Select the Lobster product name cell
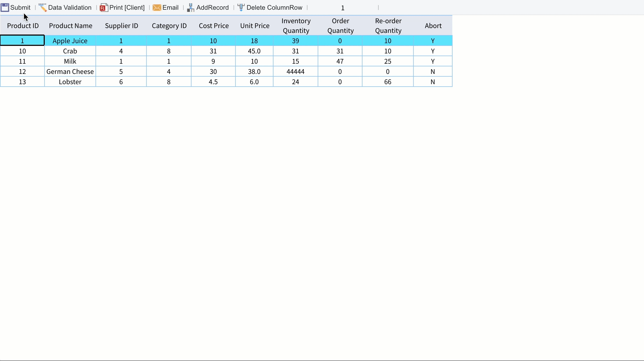 coord(70,82)
